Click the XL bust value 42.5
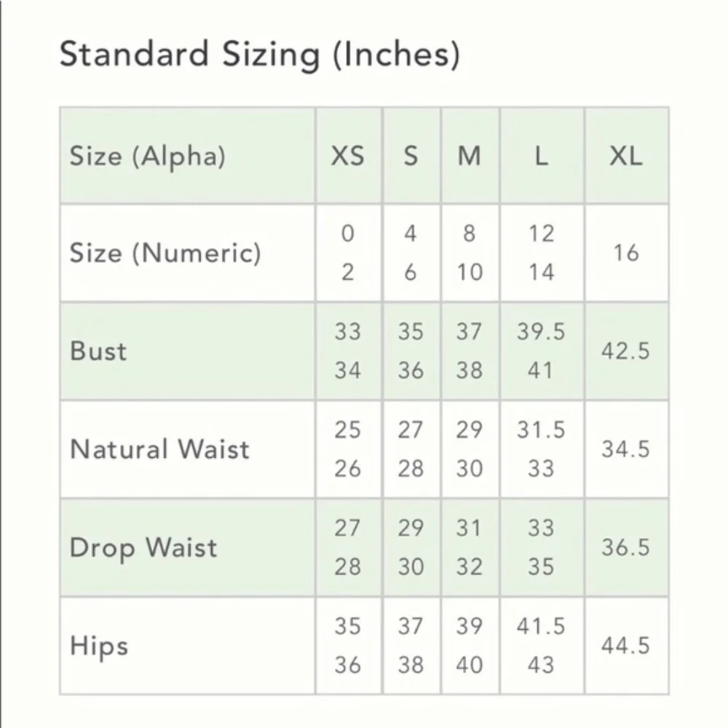The height and width of the screenshot is (728, 728). click(x=626, y=351)
